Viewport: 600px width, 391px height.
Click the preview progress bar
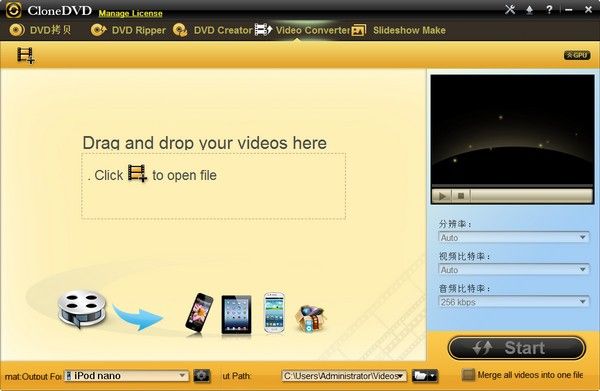pos(512,186)
